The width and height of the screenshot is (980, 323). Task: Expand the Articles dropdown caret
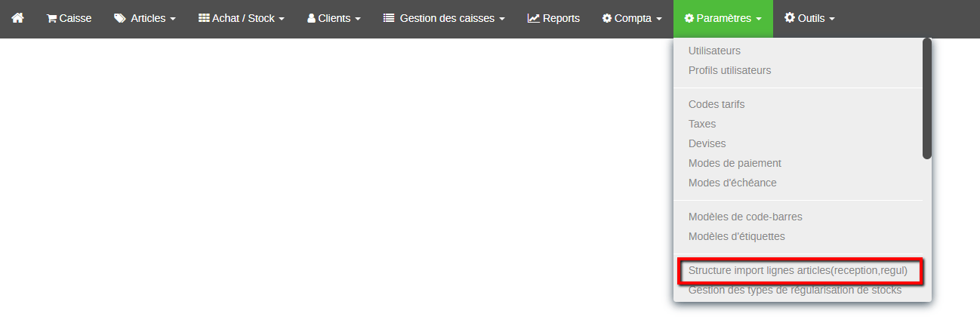click(173, 19)
